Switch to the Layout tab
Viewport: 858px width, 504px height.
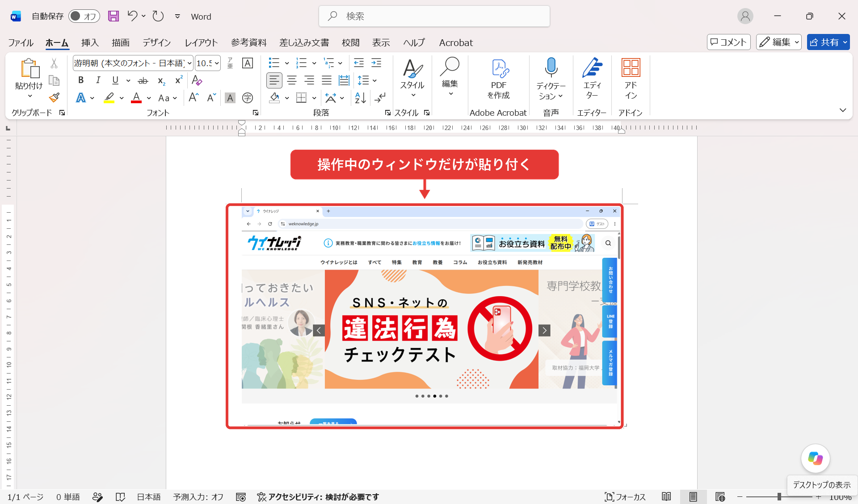(x=201, y=42)
